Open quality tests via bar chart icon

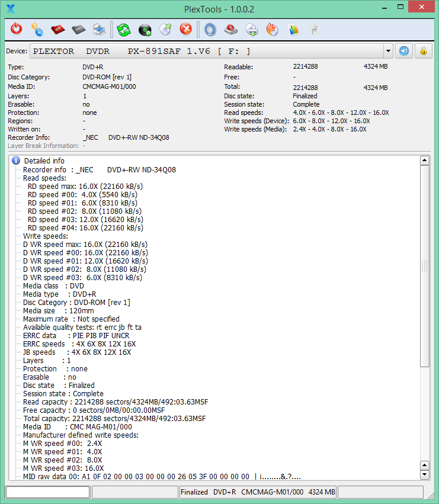[293, 30]
